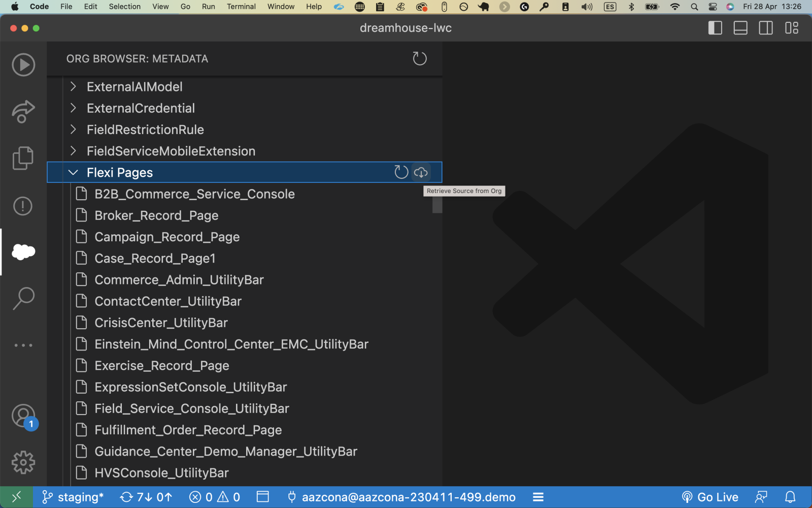Open the Edit menu
This screenshot has height=508, width=812.
[x=90, y=7]
